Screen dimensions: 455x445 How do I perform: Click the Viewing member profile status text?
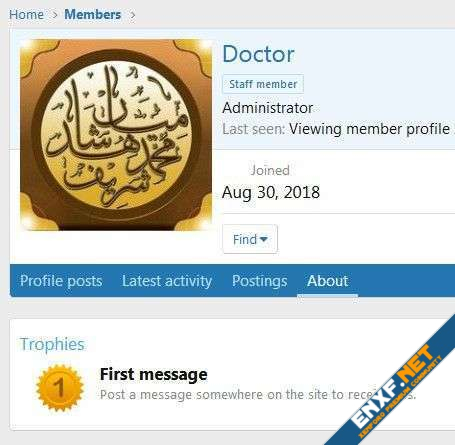coord(369,129)
